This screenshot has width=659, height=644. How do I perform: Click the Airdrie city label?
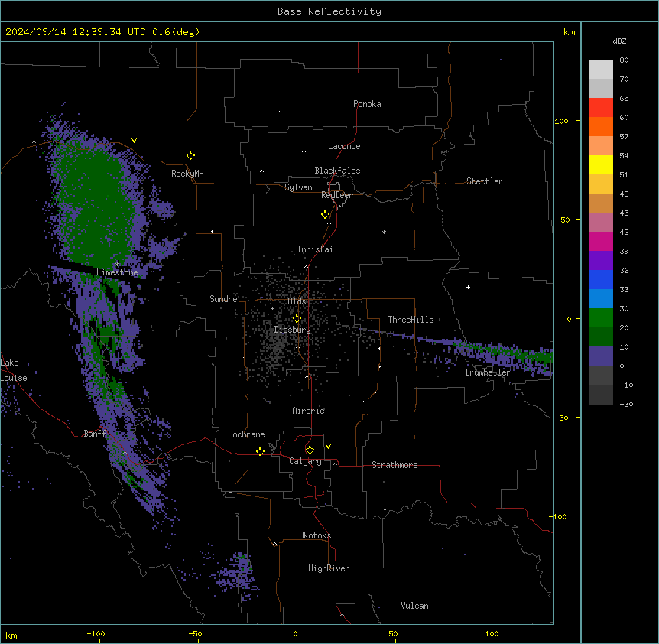pyautogui.click(x=308, y=411)
